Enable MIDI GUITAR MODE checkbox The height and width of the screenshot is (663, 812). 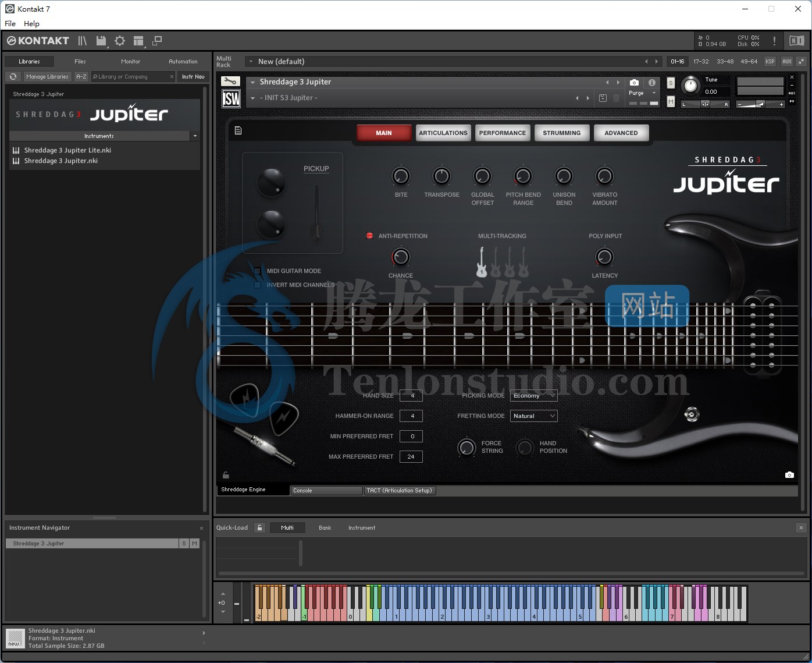point(258,271)
